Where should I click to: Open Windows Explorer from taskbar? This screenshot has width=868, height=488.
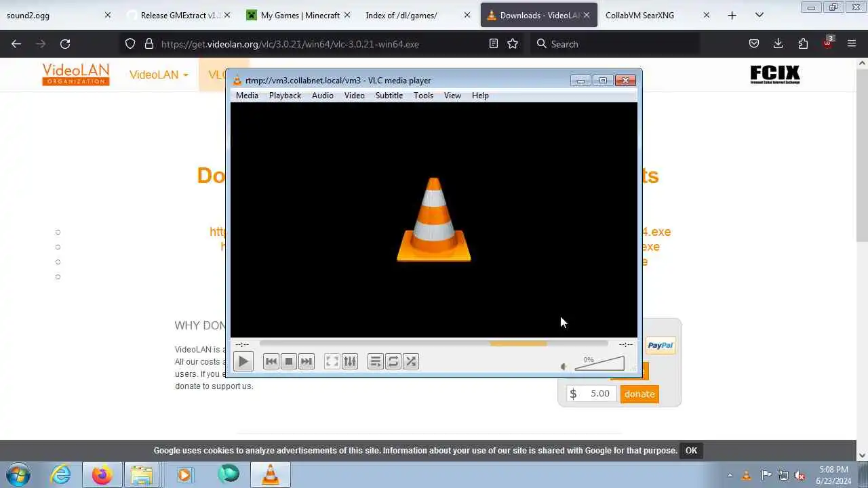(x=142, y=474)
